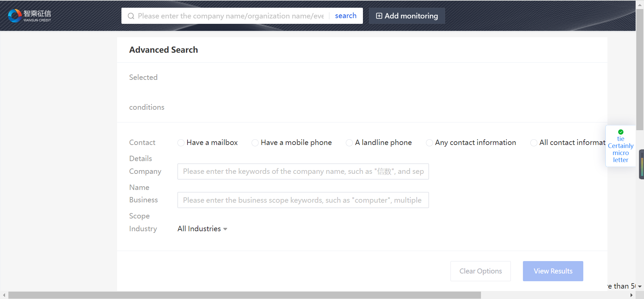This screenshot has height=299, width=644.
Task: Click the Advanced Search heading
Action: coord(164,50)
